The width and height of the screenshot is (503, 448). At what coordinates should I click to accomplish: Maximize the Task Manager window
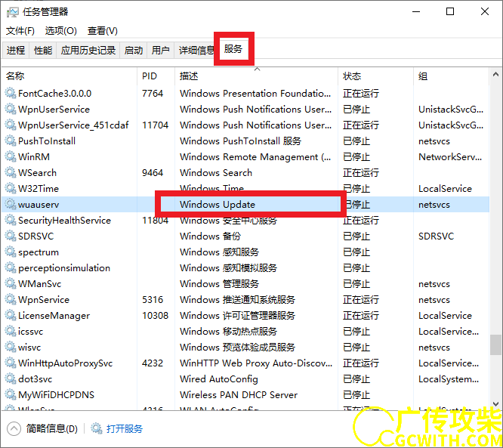[x=450, y=12]
